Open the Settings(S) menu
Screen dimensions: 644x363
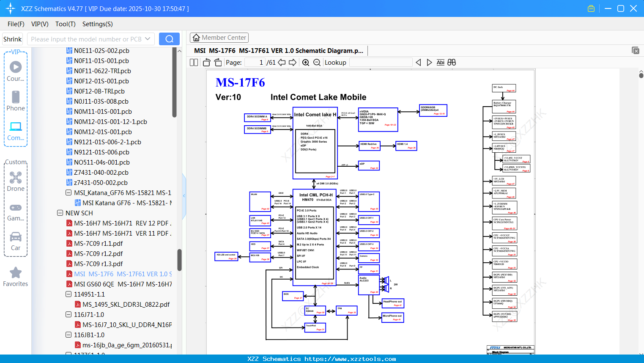coord(98,24)
